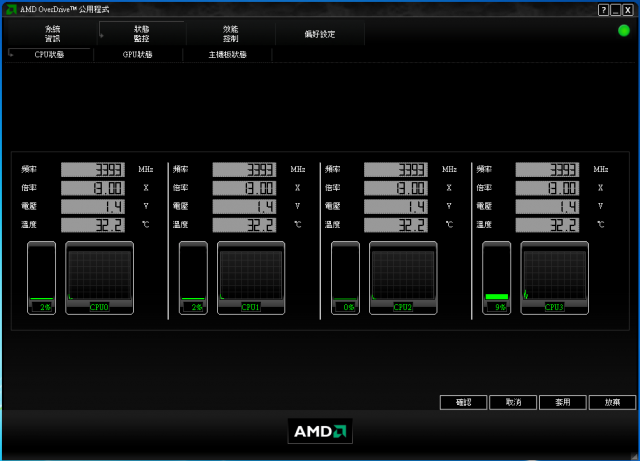Select the 主機板狀態 sub-tab
This screenshot has width=640, height=461.
[x=227, y=54]
